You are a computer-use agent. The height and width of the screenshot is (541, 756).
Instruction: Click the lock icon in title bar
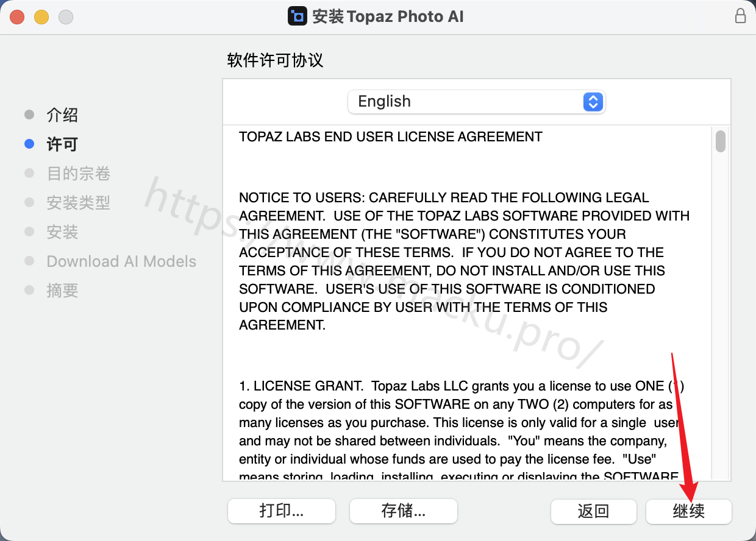point(740,16)
